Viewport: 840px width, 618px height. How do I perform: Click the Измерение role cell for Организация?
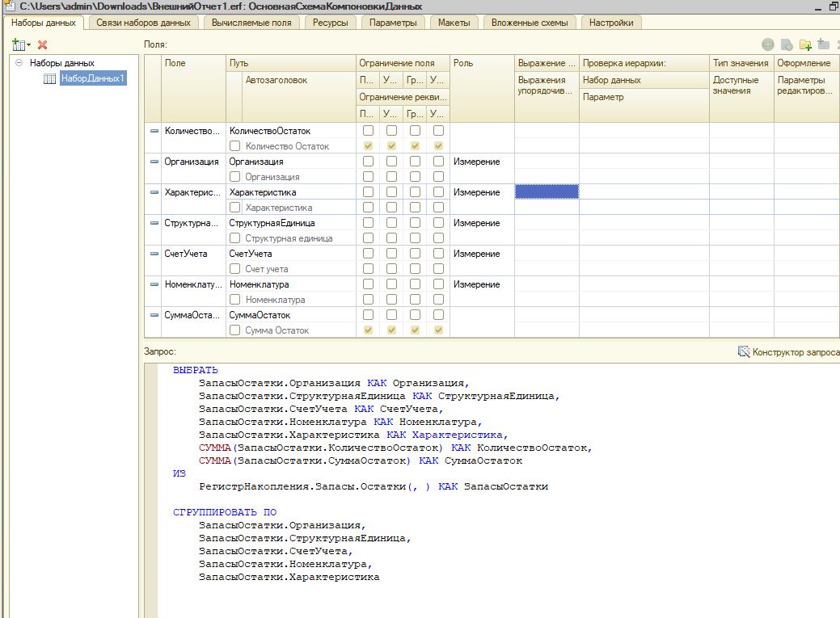[x=482, y=162]
